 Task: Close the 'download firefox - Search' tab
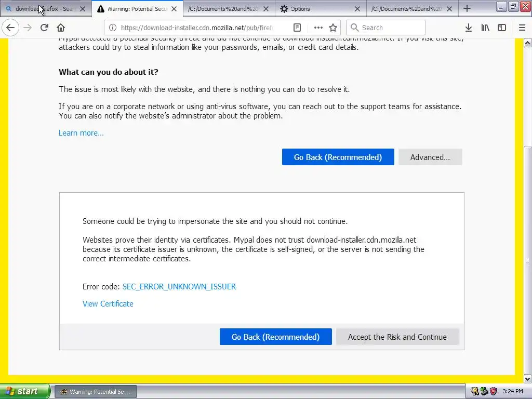click(83, 9)
